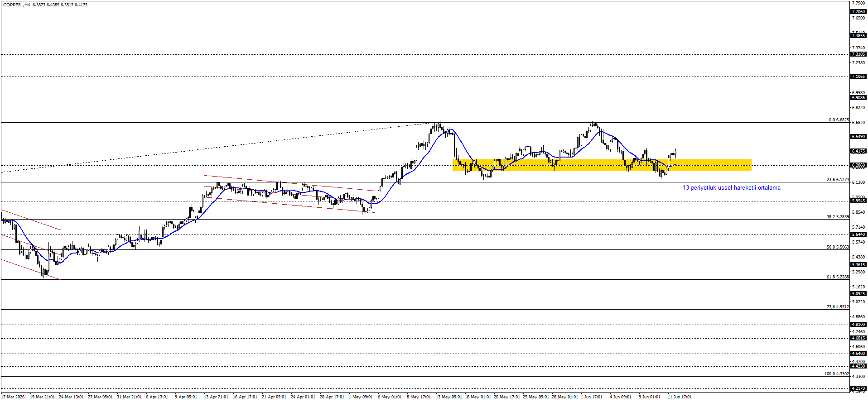
Task: Click the '21 Apr 09:01' time axis label
Action: 274,397
